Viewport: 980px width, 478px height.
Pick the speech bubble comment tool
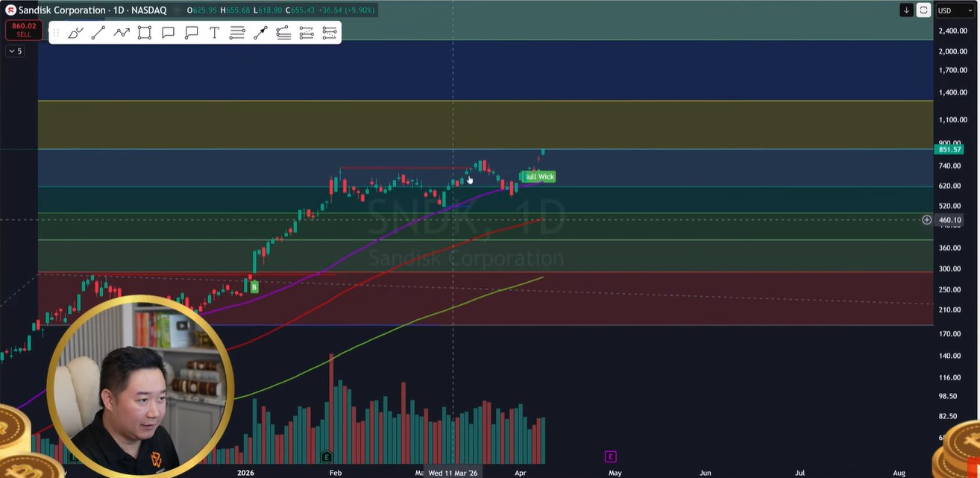tap(168, 33)
